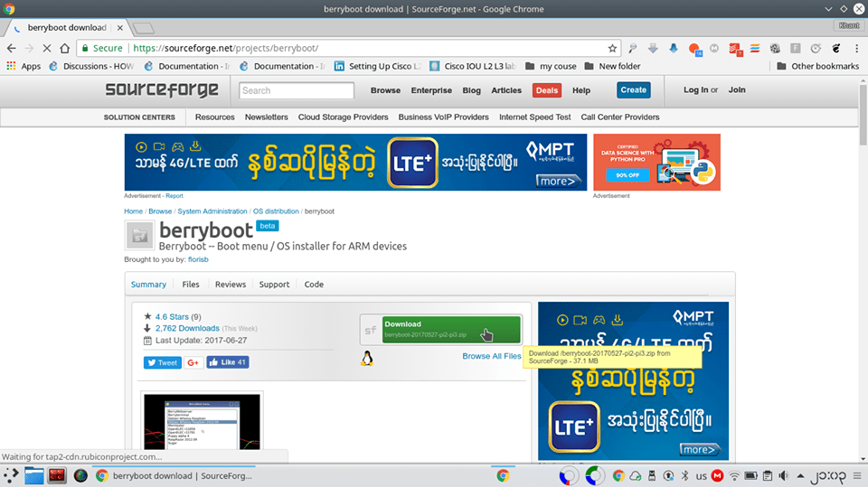Click the address bar URL
Image resolution: width=868 pixels, height=487 pixels.
tap(225, 48)
